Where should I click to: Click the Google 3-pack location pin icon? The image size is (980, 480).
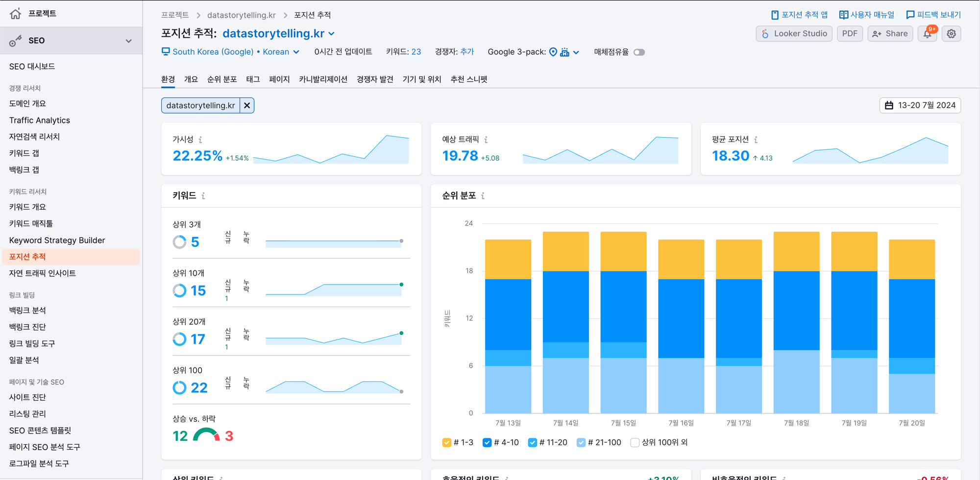coord(553,52)
